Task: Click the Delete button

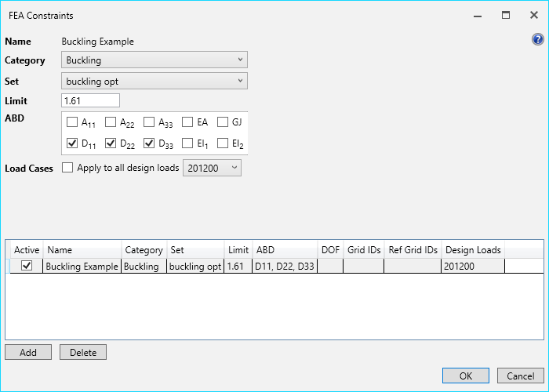Action: point(83,352)
